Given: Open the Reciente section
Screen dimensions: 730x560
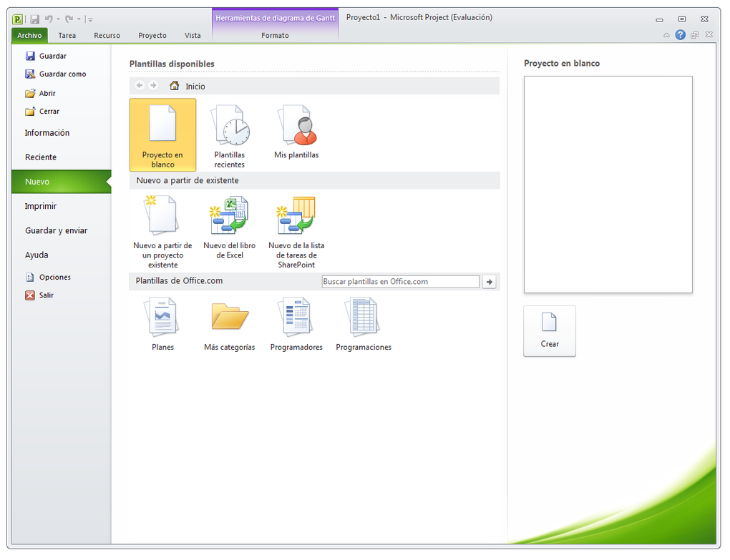Looking at the screenshot, I should point(41,157).
